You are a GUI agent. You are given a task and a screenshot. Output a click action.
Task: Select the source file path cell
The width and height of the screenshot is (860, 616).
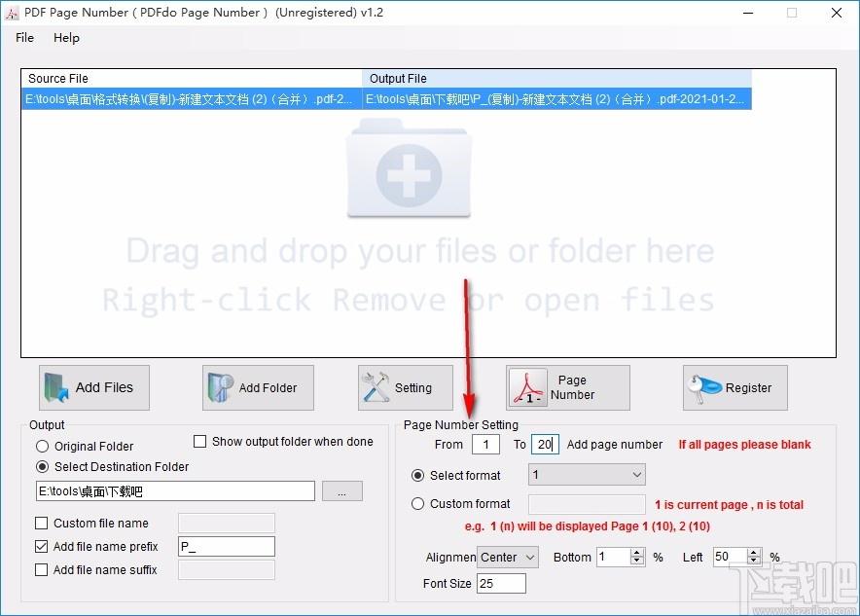pyautogui.click(x=192, y=99)
